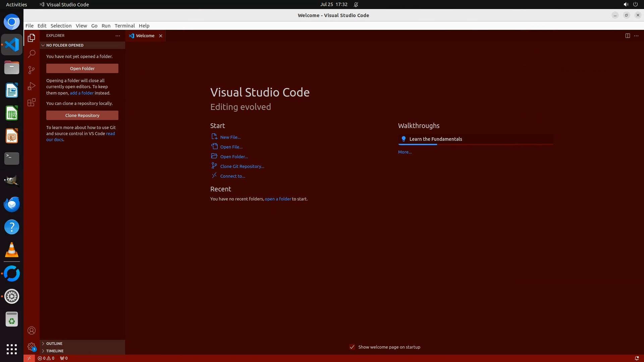
Task: Open the Terminal menu
Action: click(124, 25)
